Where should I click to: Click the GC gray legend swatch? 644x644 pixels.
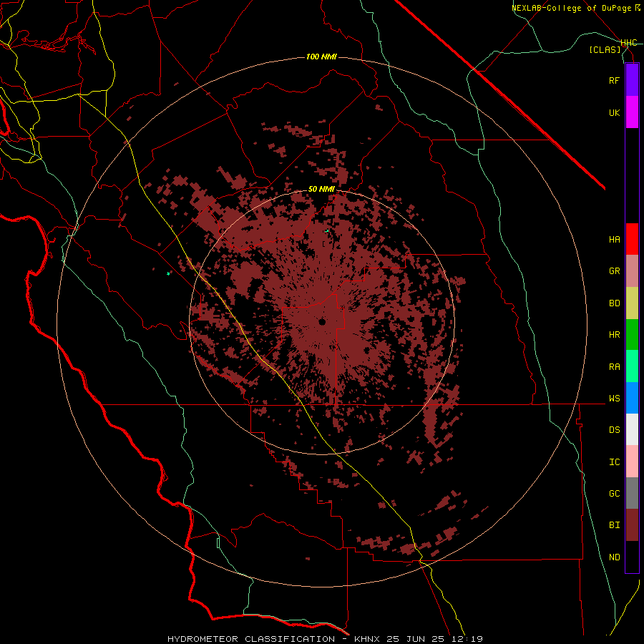click(x=632, y=493)
